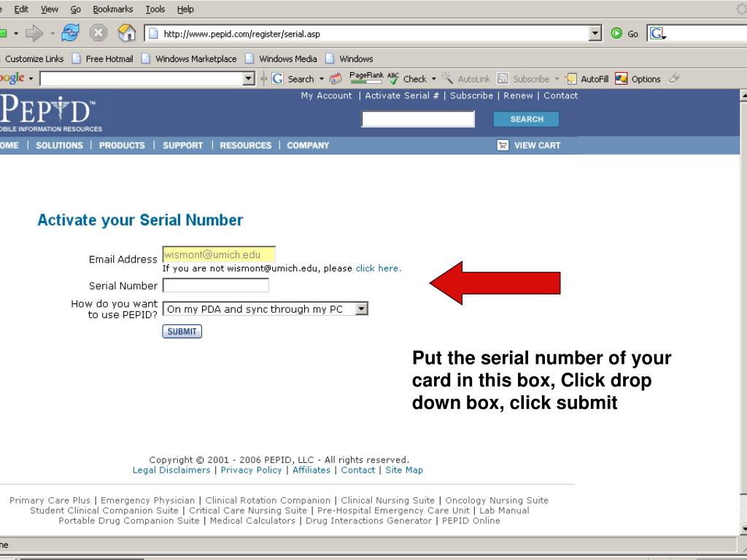
Task: Open the Edit menu
Action: point(21,9)
